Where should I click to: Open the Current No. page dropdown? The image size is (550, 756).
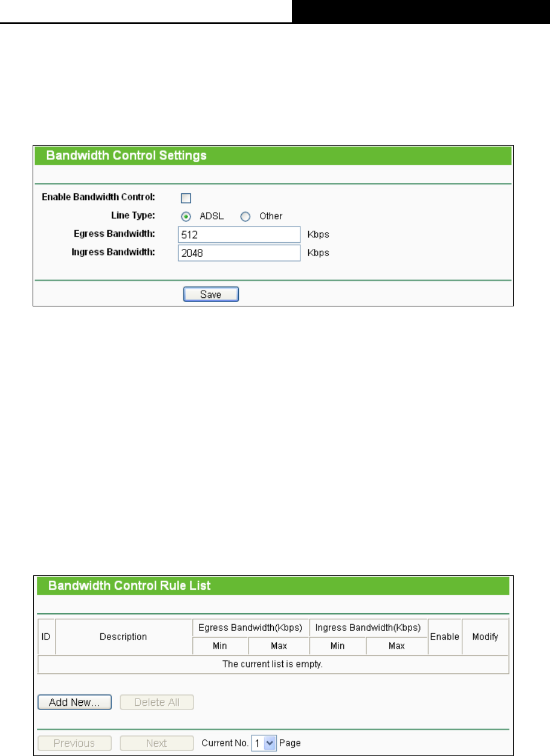[264, 743]
